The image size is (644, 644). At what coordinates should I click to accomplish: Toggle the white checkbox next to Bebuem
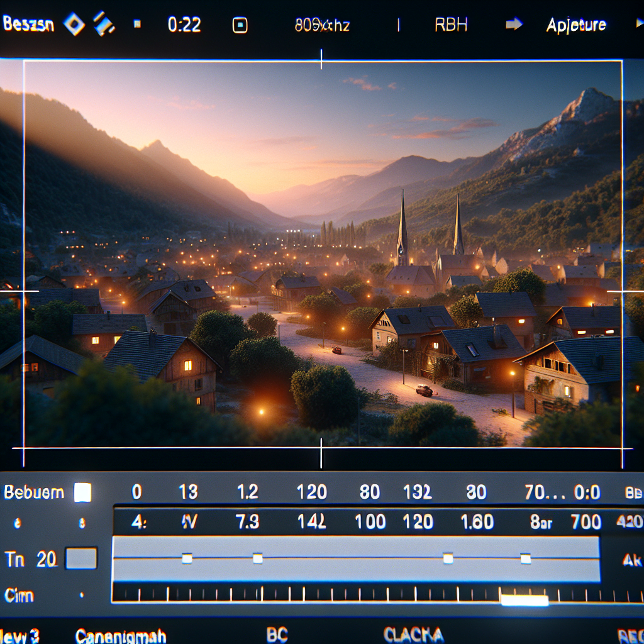[82, 492]
